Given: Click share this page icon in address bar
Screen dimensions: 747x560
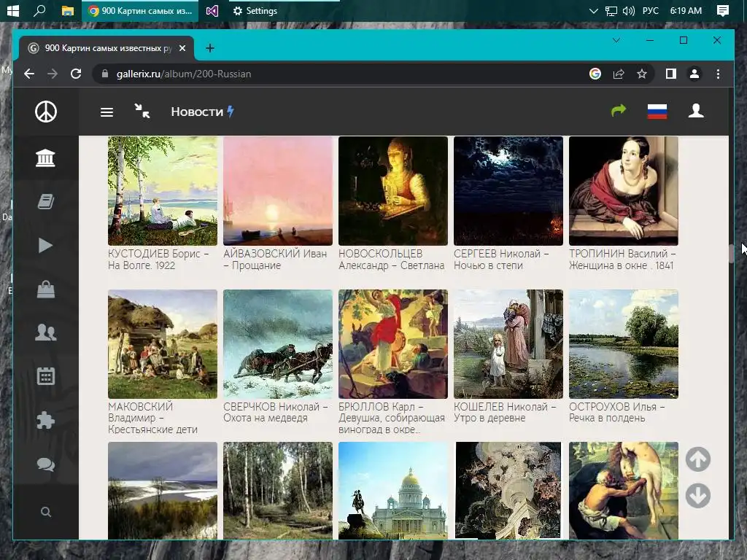Looking at the screenshot, I should pos(619,74).
